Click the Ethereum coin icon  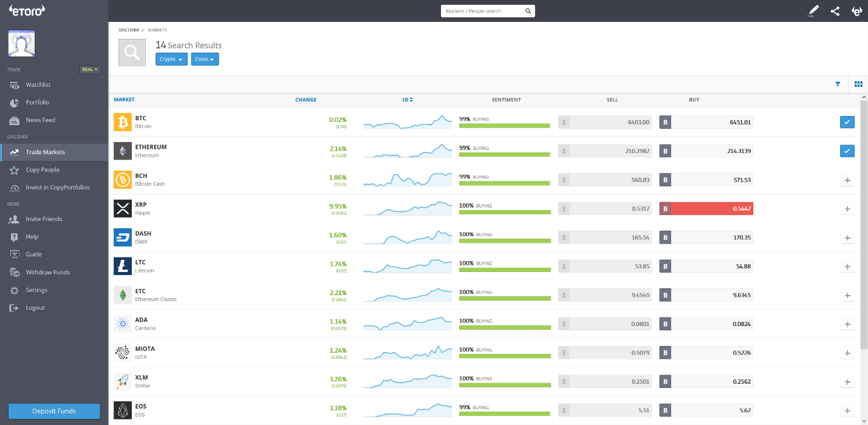tap(123, 151)
